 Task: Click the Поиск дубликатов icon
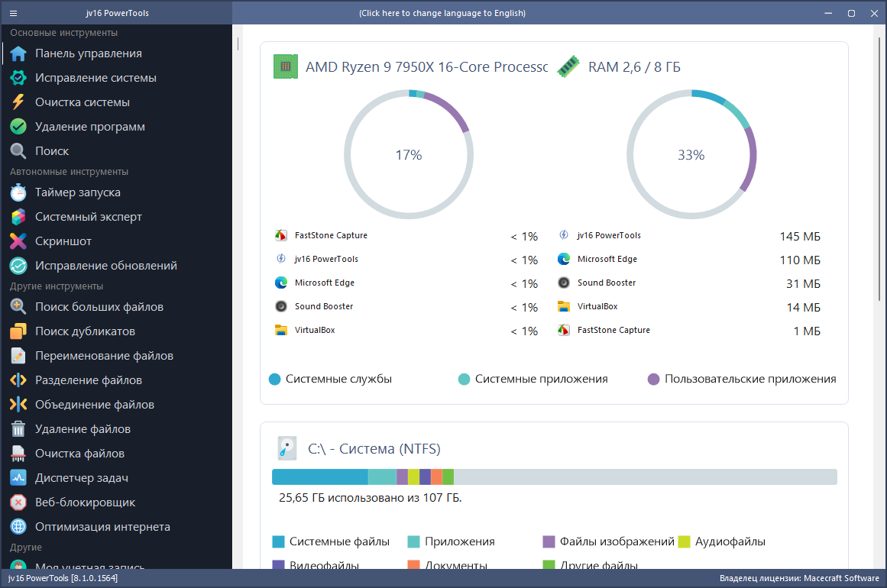(x=18, y=331)
